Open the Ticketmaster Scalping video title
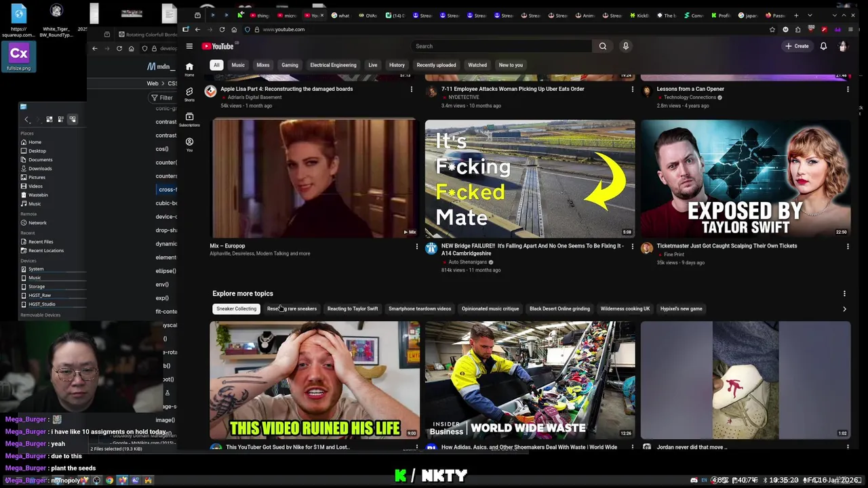This screenshot has width=868, height=488. pyautogui.click(x=726, y=246)
